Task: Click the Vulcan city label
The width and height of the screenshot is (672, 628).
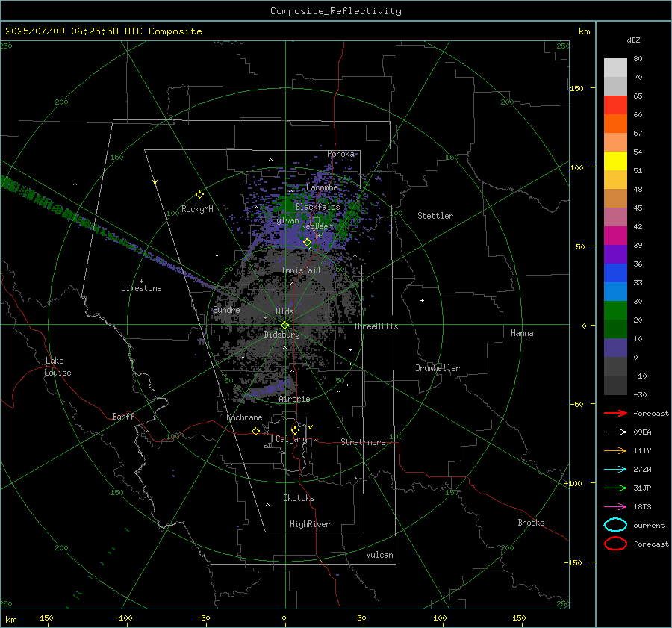Action: click(379, 555)
